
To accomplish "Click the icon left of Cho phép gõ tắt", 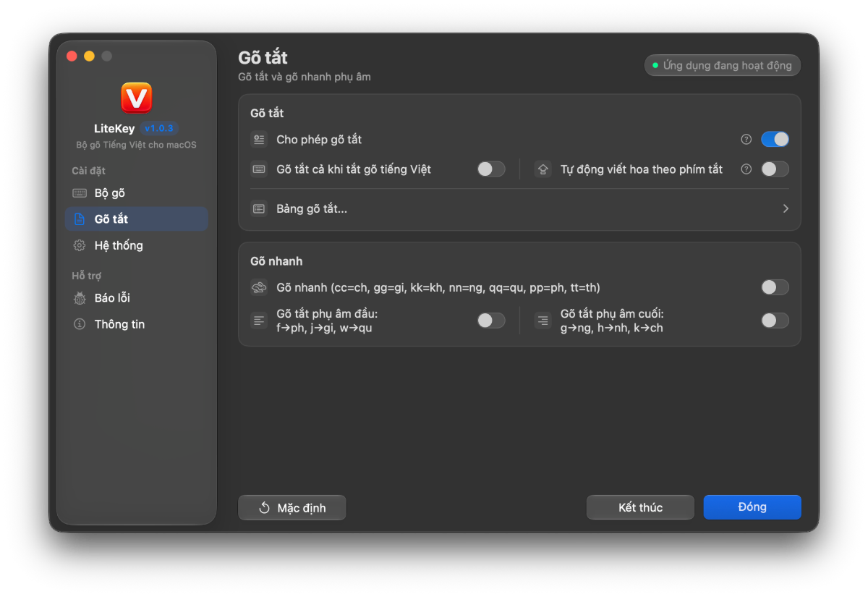I will click(x=259, y=139).
